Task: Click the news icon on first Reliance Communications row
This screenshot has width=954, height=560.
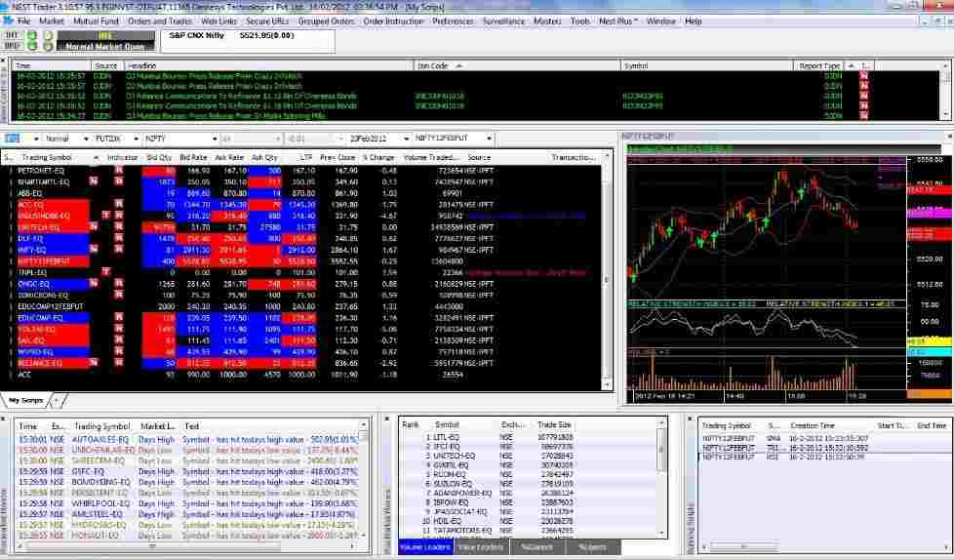Action: pyautogui.click(x=863, y=97)
